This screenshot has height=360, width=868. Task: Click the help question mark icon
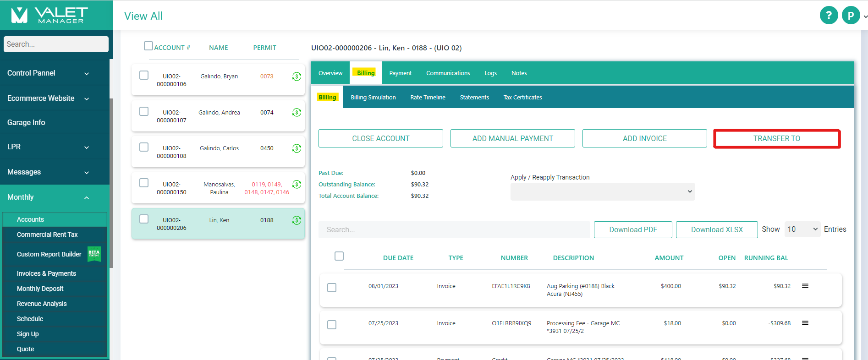click(x=829, y=16)
